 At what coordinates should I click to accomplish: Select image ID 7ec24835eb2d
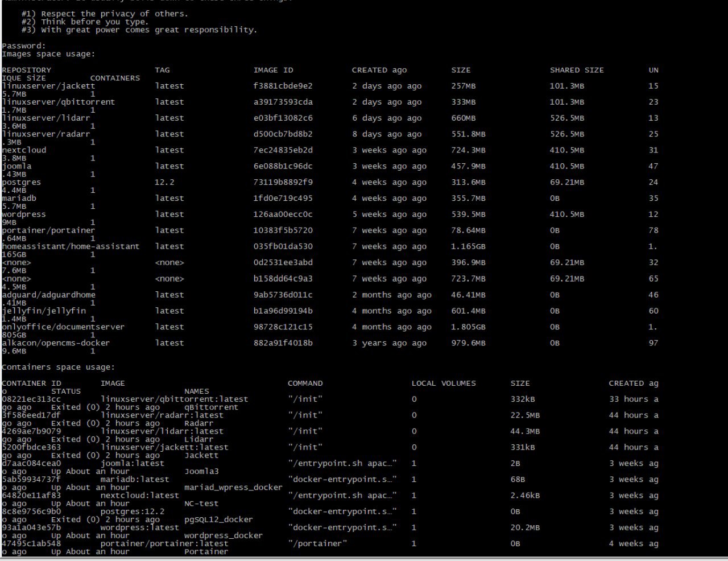pos(283,150)
